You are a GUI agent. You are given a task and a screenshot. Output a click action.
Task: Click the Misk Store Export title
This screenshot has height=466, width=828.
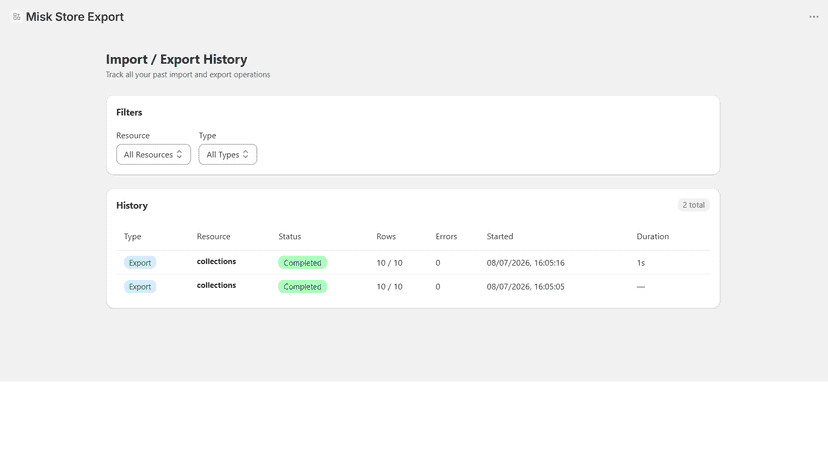tap(75, 17)
